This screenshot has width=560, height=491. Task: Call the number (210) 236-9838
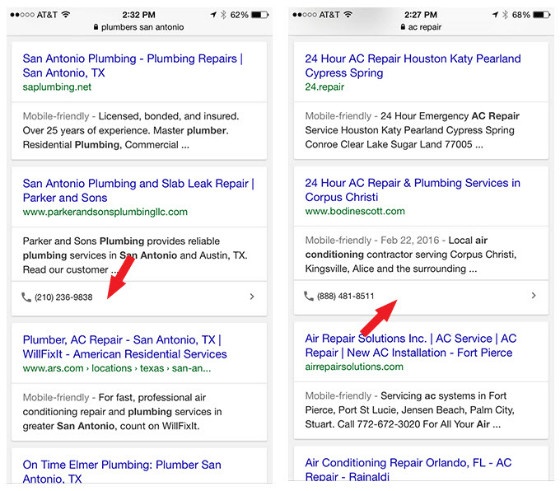(x=63, y=297)
